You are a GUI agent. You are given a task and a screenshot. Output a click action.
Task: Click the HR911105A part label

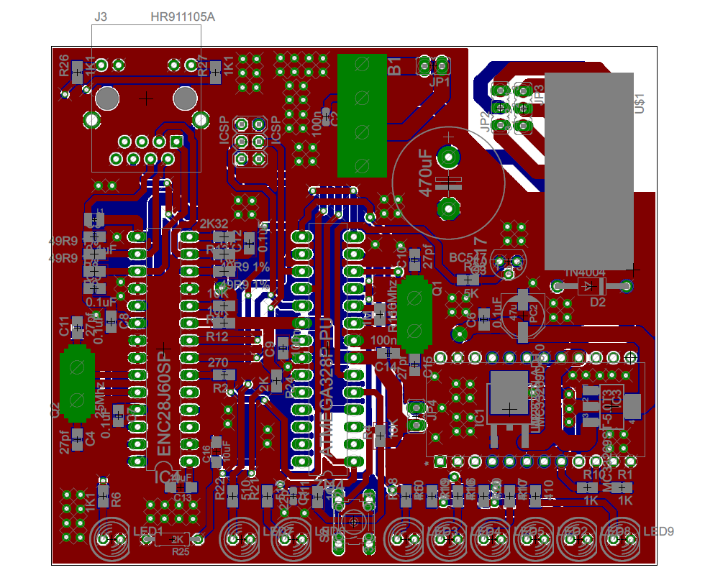click(182, 17)
